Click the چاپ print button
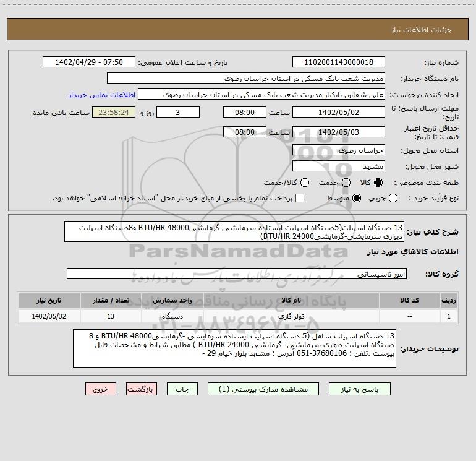The height and width of the screenshot is (461, 476). 182,389
